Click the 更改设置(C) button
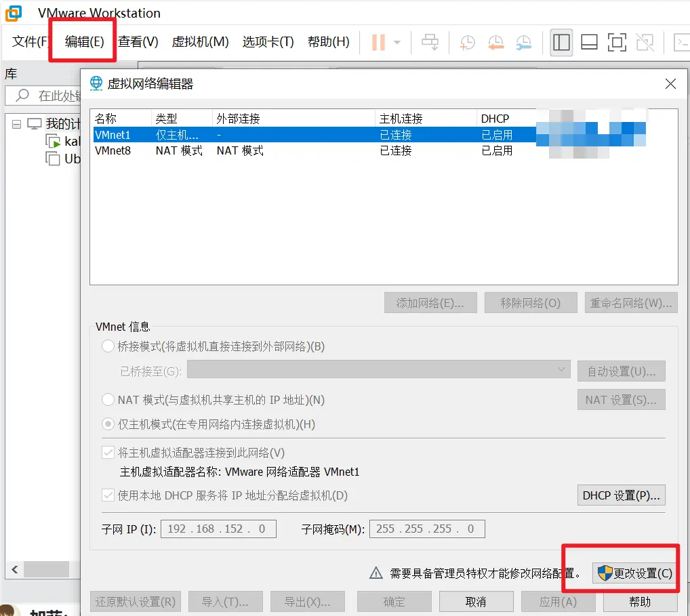The height and width of the screenshot is (616, 690). (x=634, y=573)
